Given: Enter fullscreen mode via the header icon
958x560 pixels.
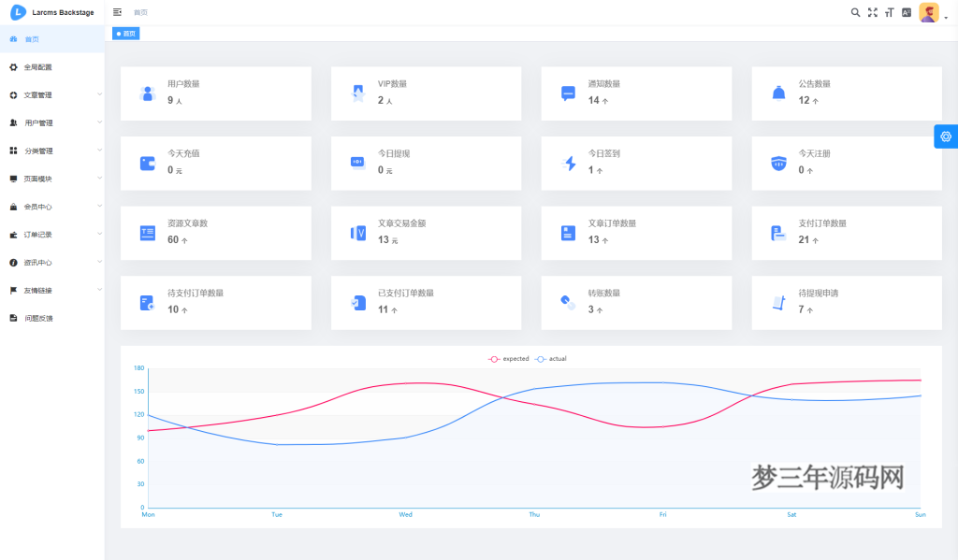Looking at the screenshot, I should (873, 12).
